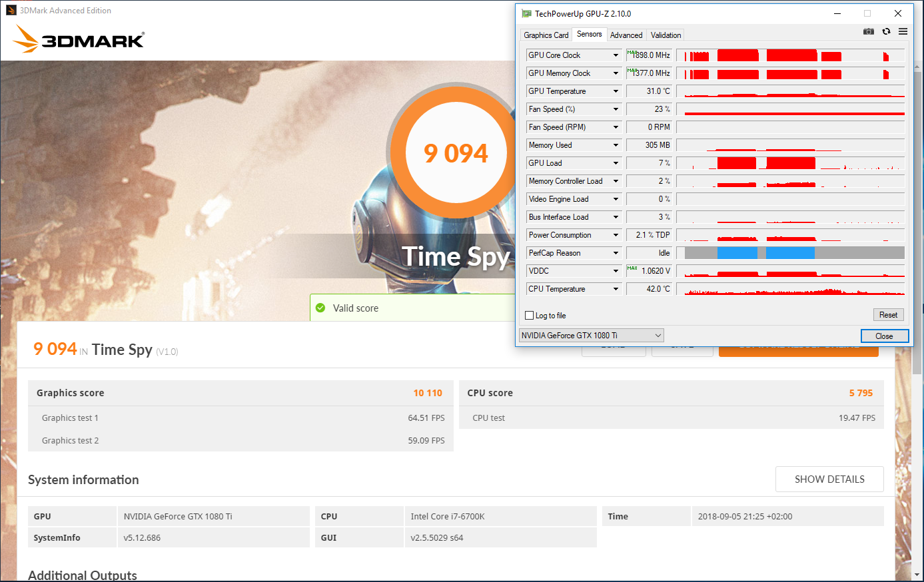The image size is (924, 582).
Task: Click the Graphics test 1 result 64.51 FPS
Action: (x=426, y=418)
